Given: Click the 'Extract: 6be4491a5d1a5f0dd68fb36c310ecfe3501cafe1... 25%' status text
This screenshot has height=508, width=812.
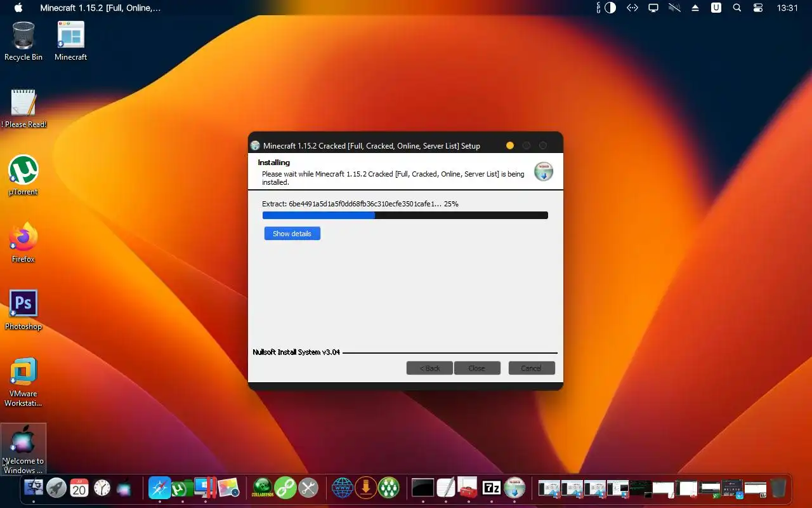Looking at the screenshot, I should click(360, 204).
